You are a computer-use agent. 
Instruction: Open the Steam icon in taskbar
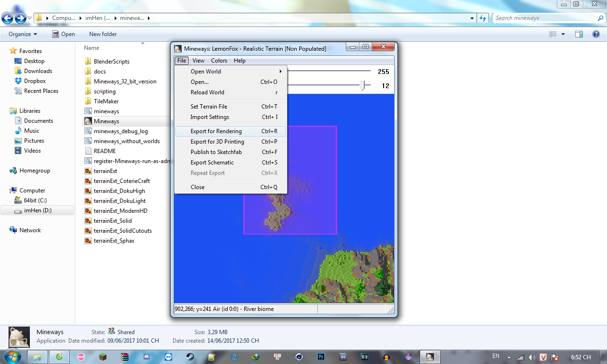pyautogui.click(x=189, y=357)
